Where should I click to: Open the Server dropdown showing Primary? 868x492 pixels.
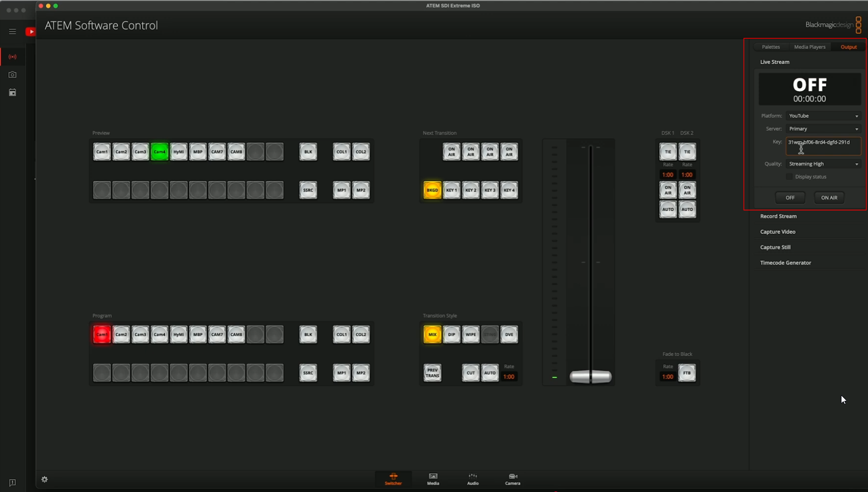click(x=823, y=129)
